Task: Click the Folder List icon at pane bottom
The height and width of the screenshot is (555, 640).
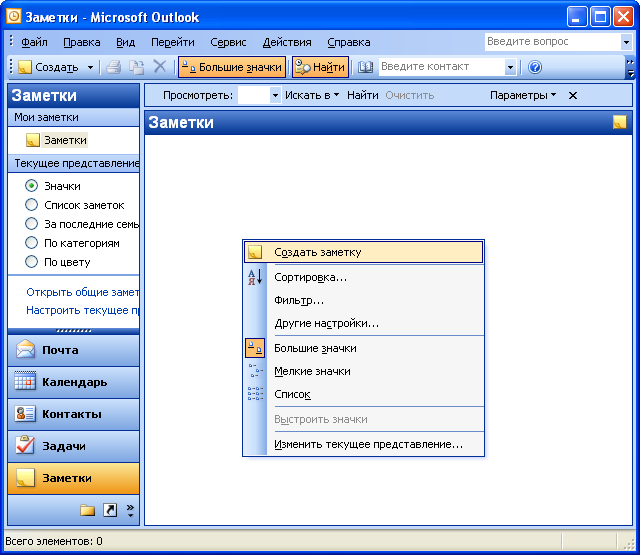Action: tap(87, 510)
